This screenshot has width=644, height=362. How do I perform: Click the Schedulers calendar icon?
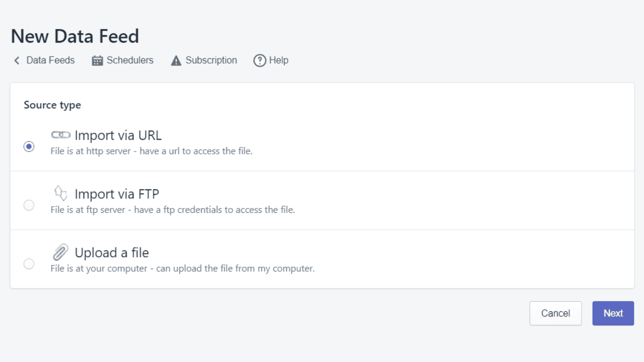click(97, 61)
